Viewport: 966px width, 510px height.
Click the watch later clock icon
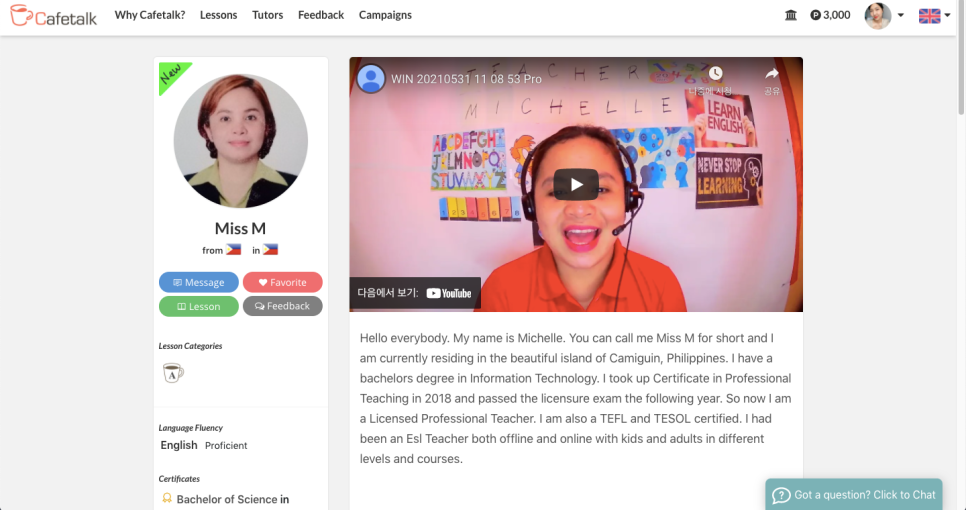click(715, 74)
